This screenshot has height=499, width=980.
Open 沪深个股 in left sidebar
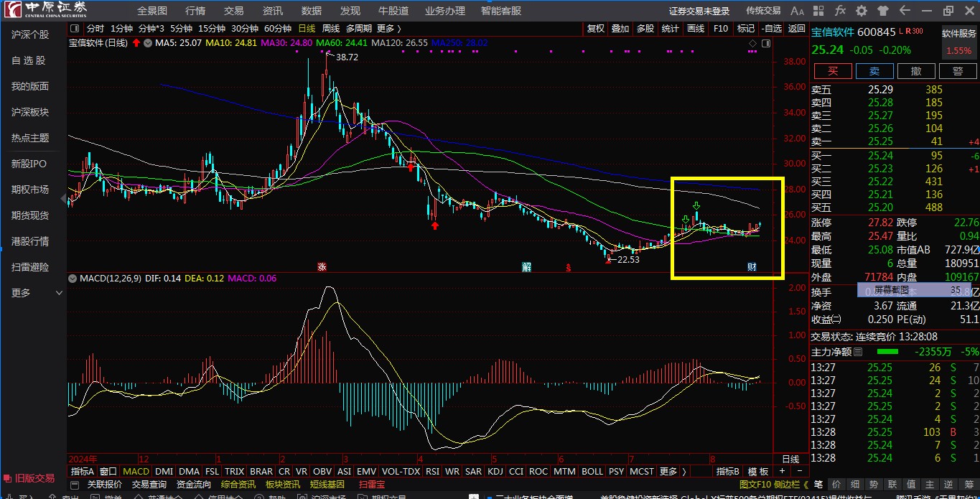(x=30, y=34)
